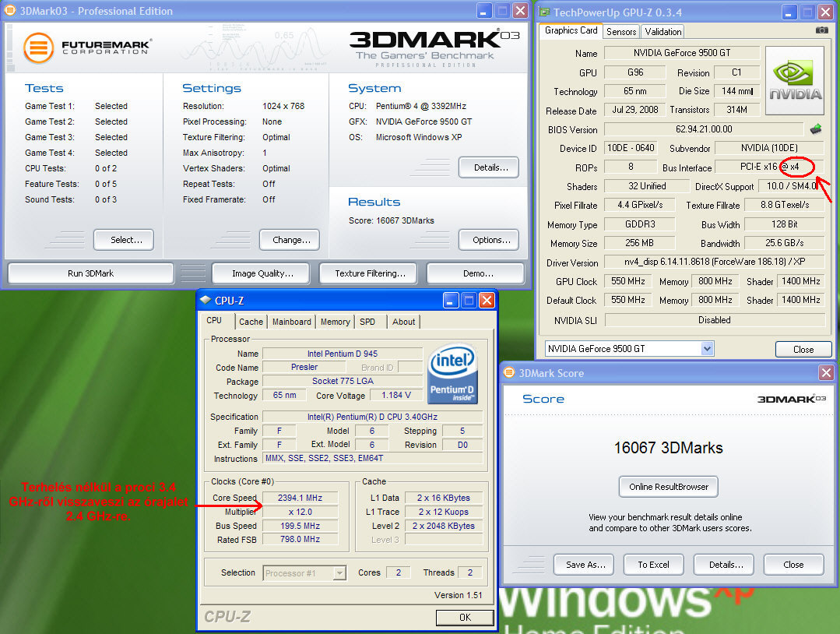Click the Futuremark orange logo in 3DMark03
This screenshot has width=840, height=634.
coord(39,48)
